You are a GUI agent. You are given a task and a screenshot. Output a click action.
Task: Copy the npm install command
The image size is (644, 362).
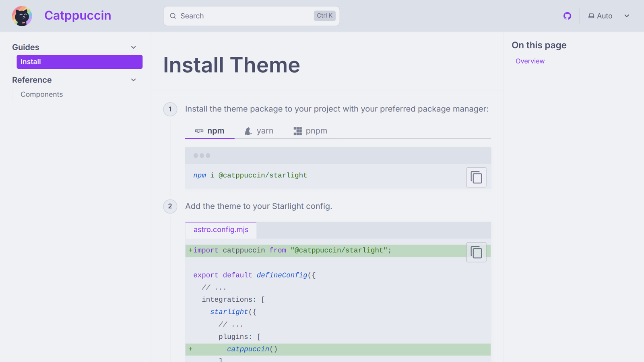coord(476,177)
